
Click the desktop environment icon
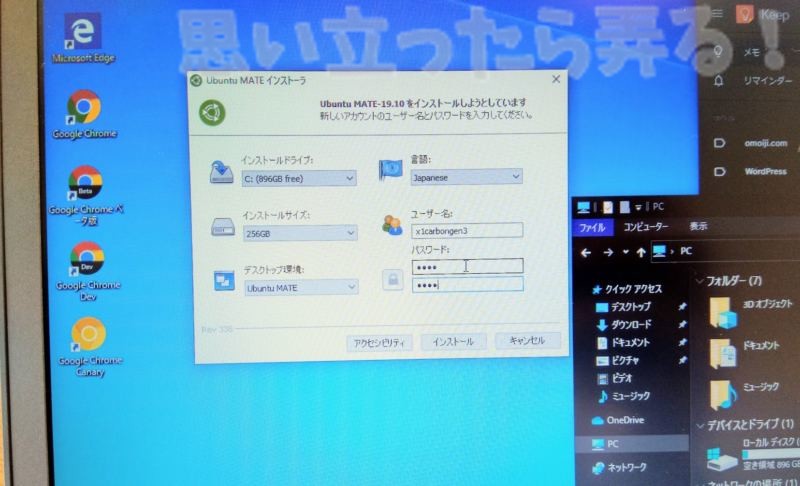click(x=224, y=281)
